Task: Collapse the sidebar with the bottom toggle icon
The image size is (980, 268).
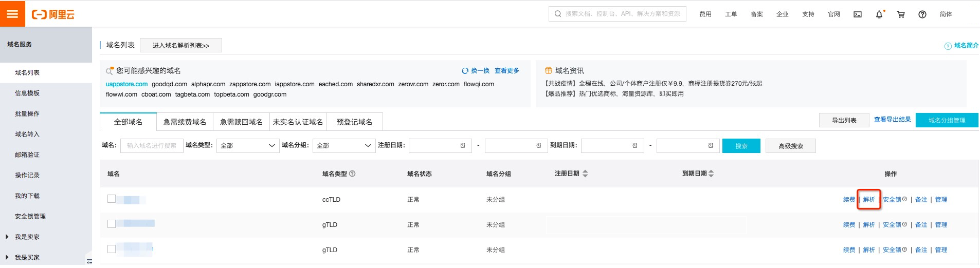Action: click(x=89, y=261)
